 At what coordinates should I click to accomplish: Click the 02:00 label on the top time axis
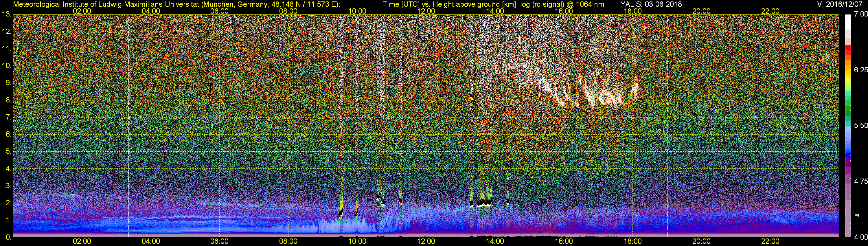82,11
